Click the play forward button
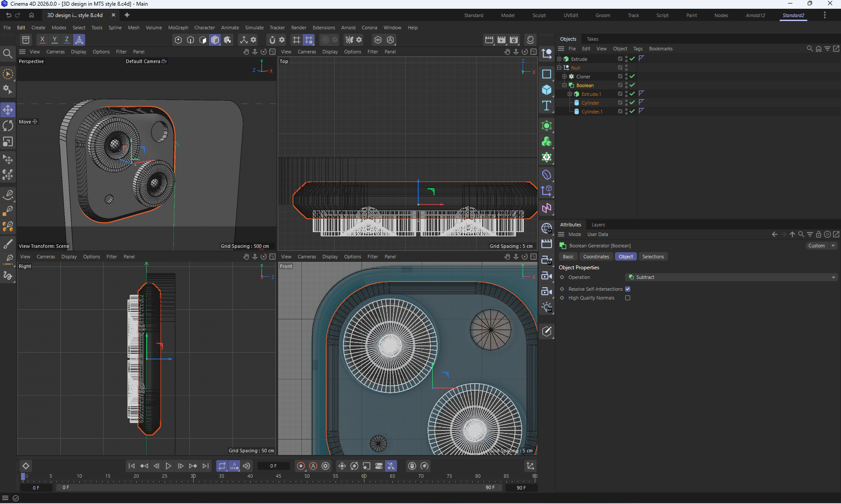The width and height of the screenshot is (841, 504). pos(168,466)
